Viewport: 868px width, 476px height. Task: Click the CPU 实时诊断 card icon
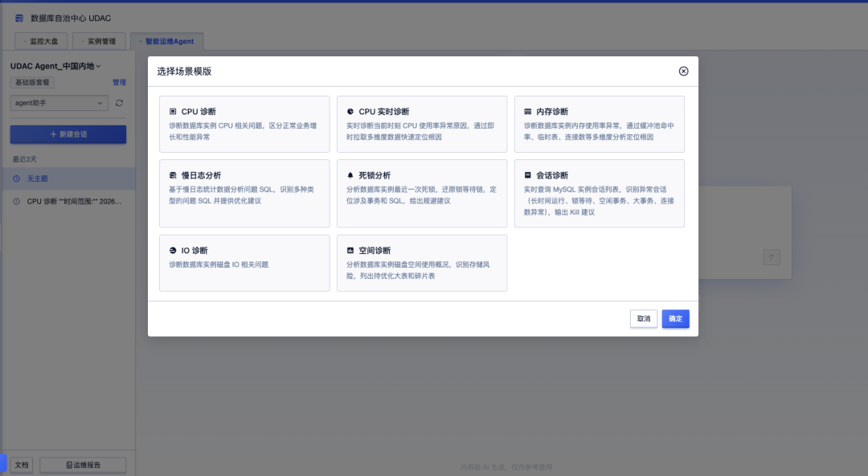pos(350,112)
